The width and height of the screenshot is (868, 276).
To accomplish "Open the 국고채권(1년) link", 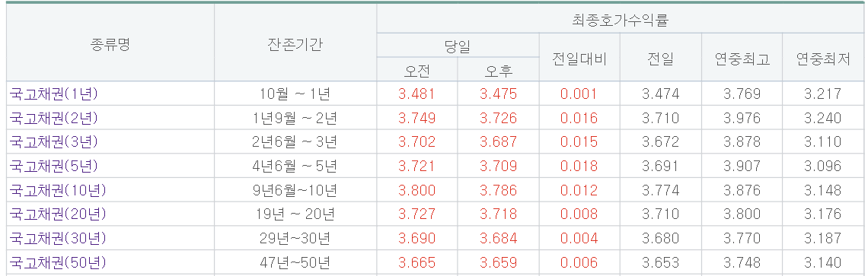I will pyautogui.click(x=54, y=94).
